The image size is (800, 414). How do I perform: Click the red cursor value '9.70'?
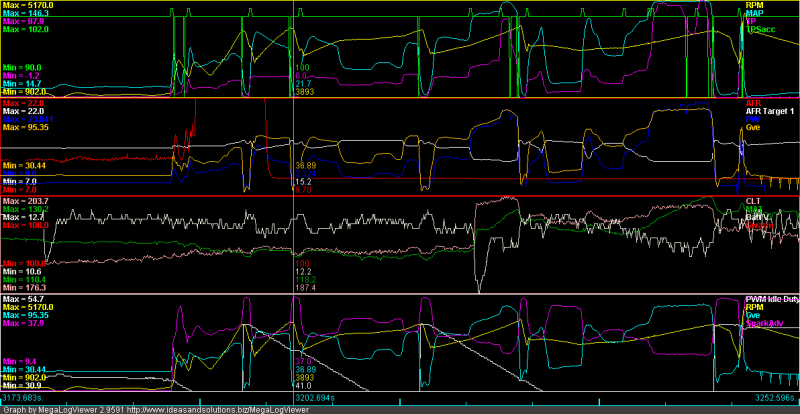pos(303,189)
